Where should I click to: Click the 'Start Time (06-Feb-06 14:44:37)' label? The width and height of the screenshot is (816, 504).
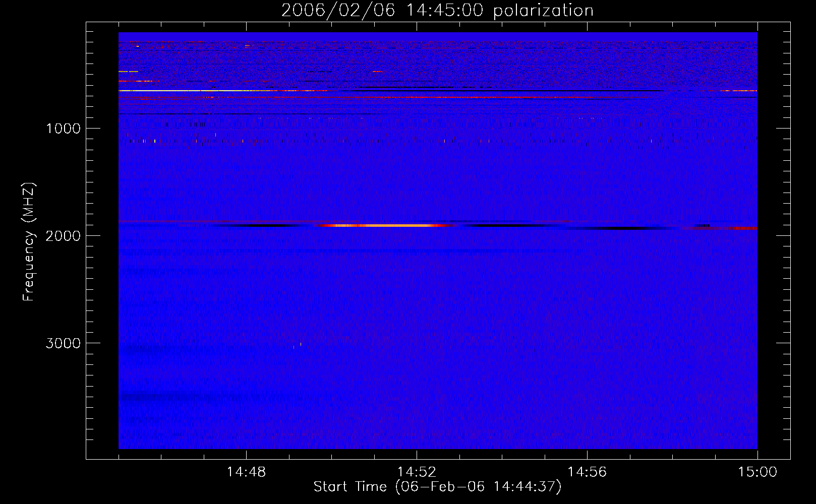(437, 487)
